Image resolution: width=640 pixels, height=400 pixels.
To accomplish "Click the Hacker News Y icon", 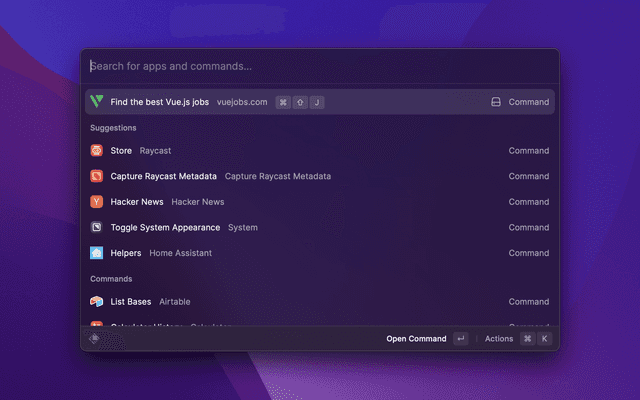I will click(x=97, y=202).
